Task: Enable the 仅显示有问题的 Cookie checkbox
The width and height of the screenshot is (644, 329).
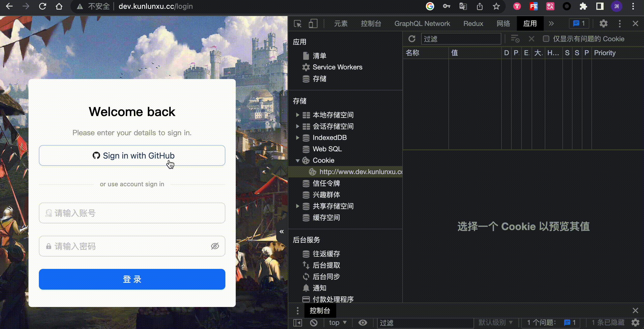Action: (546, 39)
